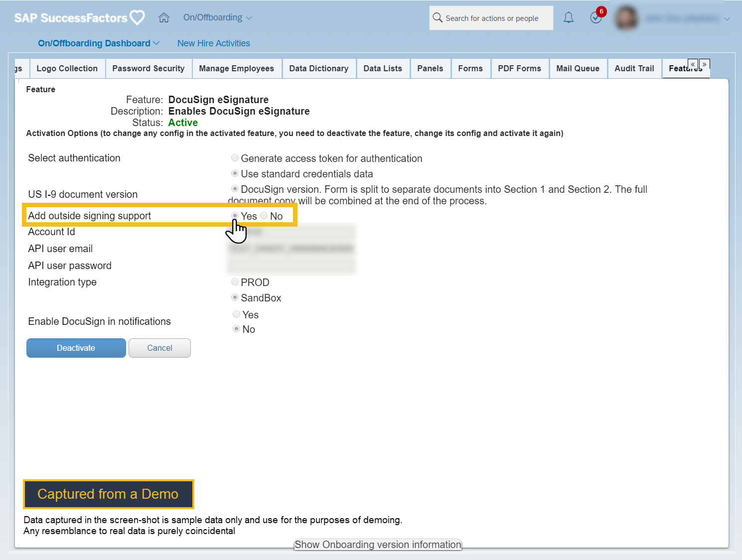Screen dimensions: 742x560
Task: Switch to Mail Queue tab
Action: 578,68
